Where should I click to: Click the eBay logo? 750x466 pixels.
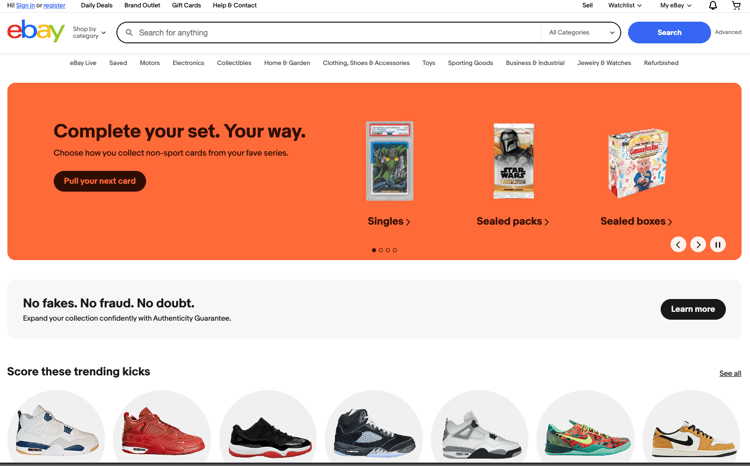pos(36,32)
